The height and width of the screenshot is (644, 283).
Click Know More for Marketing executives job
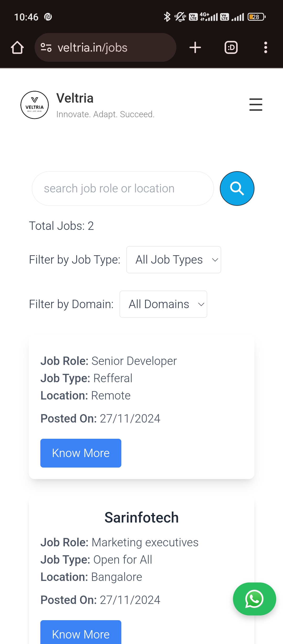(81, 634)
